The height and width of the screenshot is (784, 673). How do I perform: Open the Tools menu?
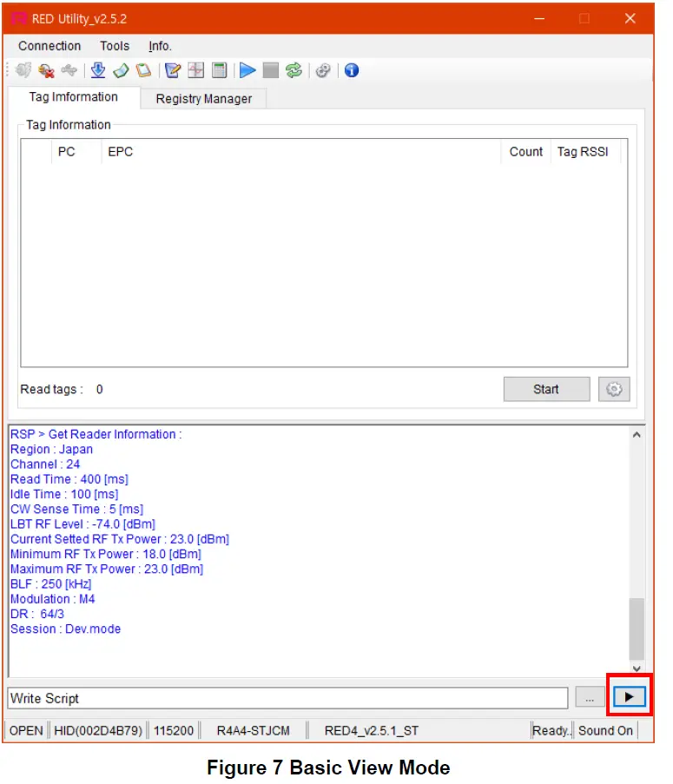point(115,46)
